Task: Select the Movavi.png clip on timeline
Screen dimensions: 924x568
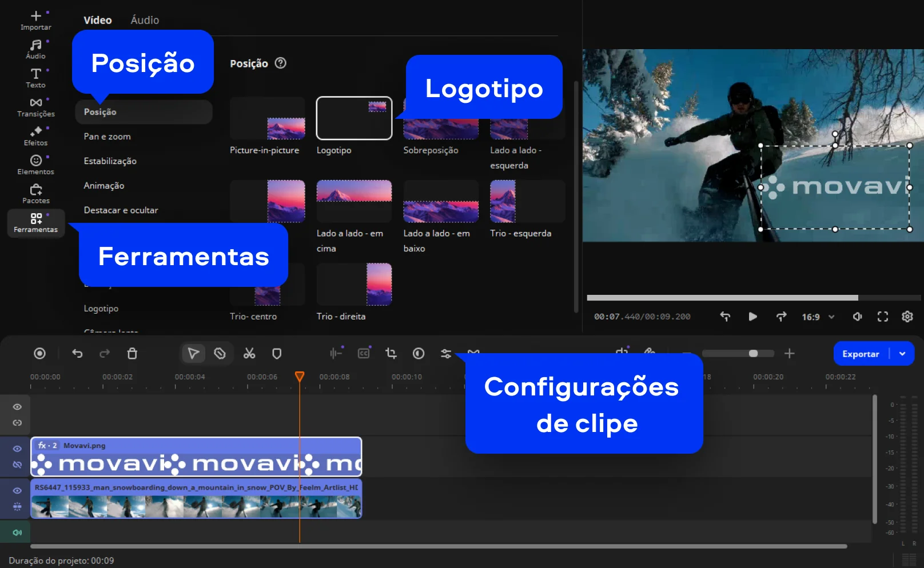Action: 196,457
